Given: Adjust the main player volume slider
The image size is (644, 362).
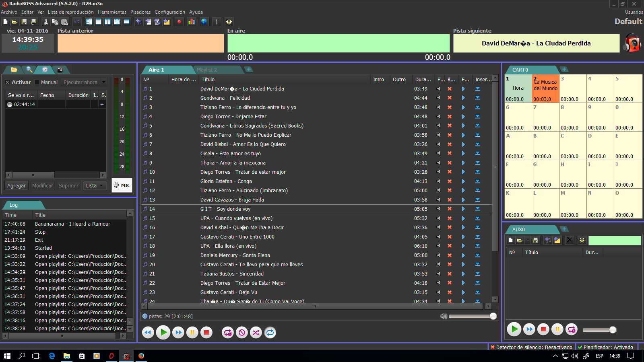Looking at the screenshot, I should coord(473,316).
